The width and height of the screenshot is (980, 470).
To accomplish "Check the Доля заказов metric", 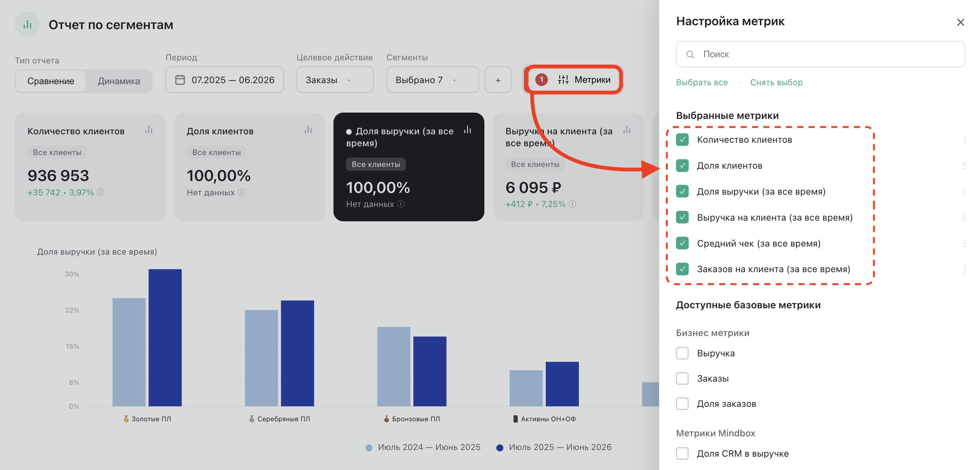I will pyautogui.click(x=682, y=404).
